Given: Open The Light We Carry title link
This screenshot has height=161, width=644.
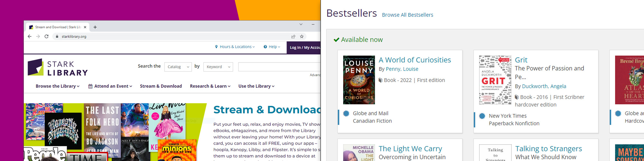Looking at the screenshot, I should pos(410,149).
